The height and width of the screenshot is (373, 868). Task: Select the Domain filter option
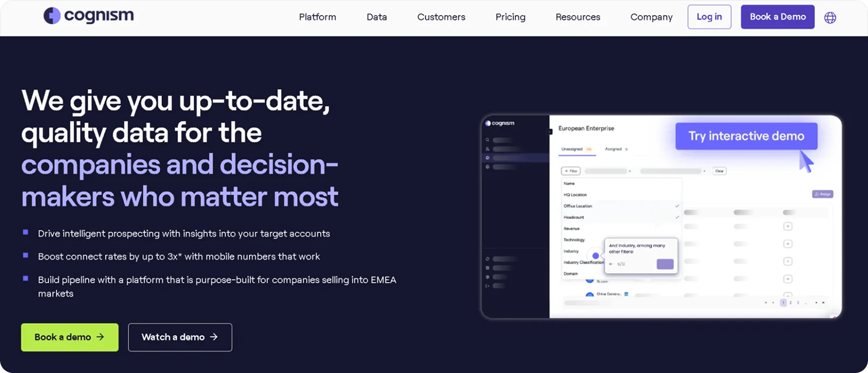pos(571,274)
